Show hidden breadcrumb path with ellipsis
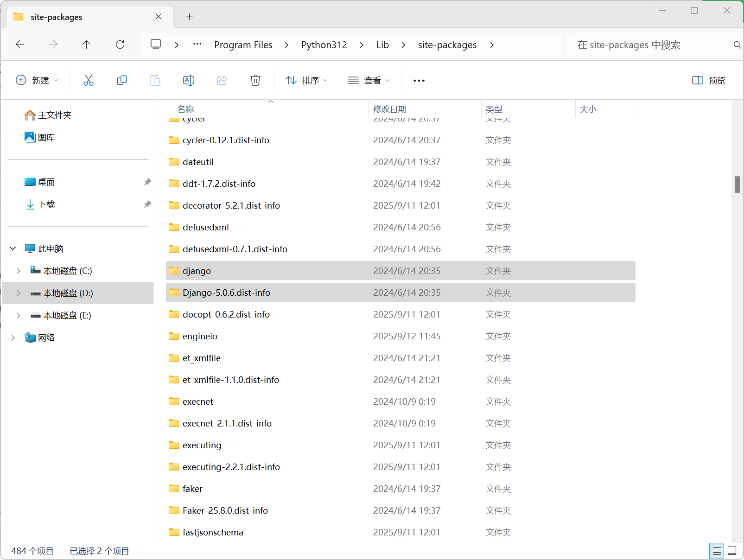Screen dimensions: 744x560 pyautogui.click(x=197, y=45)
